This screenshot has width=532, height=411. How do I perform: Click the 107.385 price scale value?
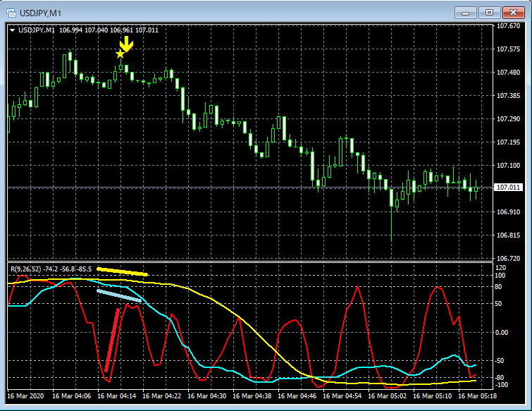[508, 96]
